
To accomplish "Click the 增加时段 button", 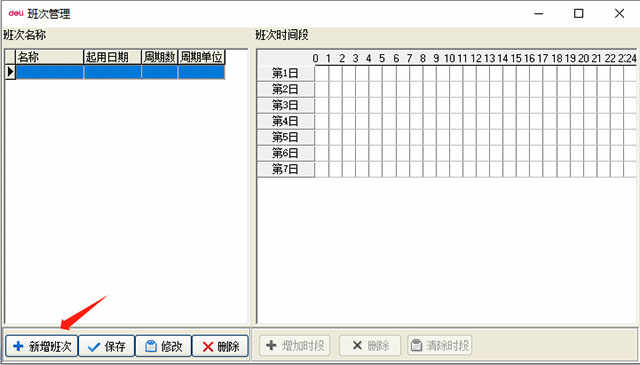I will point(295,345).
